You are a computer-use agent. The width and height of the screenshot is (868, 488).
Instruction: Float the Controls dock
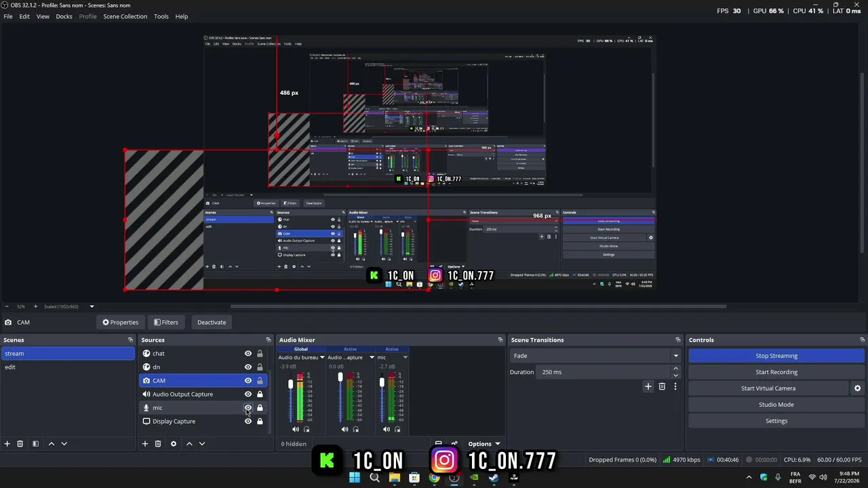[x=862, y=340]
